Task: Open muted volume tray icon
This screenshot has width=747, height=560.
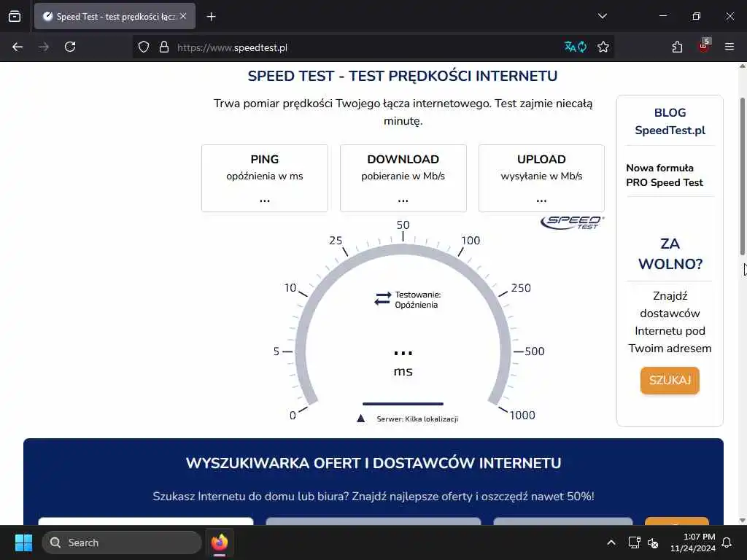Action: coord(653,542)
